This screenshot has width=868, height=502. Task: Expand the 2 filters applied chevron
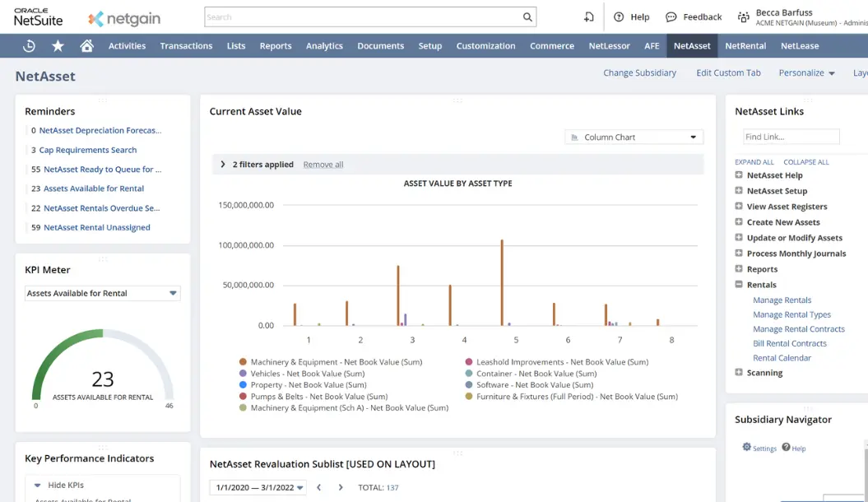coord(222,165)
